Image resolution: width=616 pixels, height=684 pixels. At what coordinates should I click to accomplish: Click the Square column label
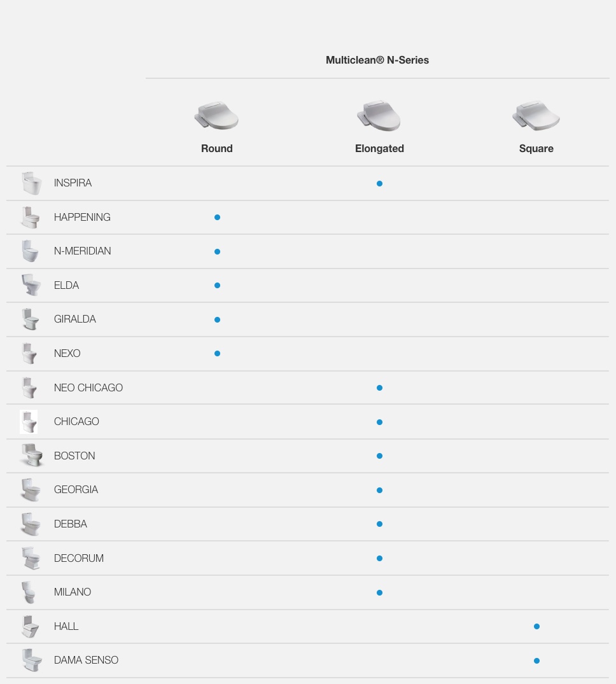click(536, 149)
